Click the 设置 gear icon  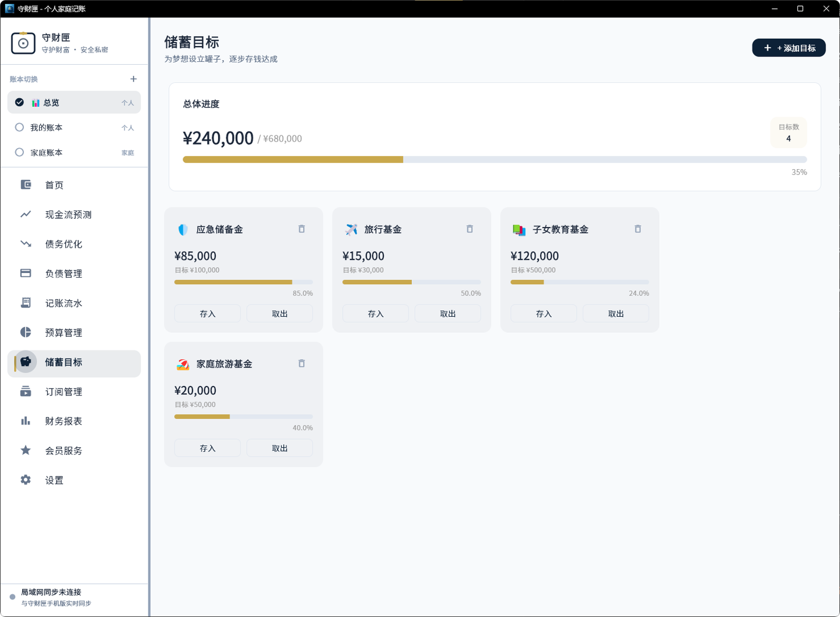[26, 480]
